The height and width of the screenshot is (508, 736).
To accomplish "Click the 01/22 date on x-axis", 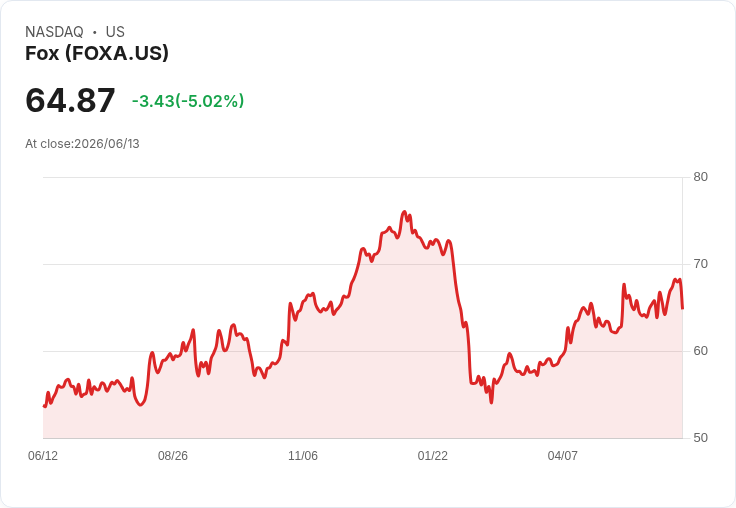I will (432, 455).
